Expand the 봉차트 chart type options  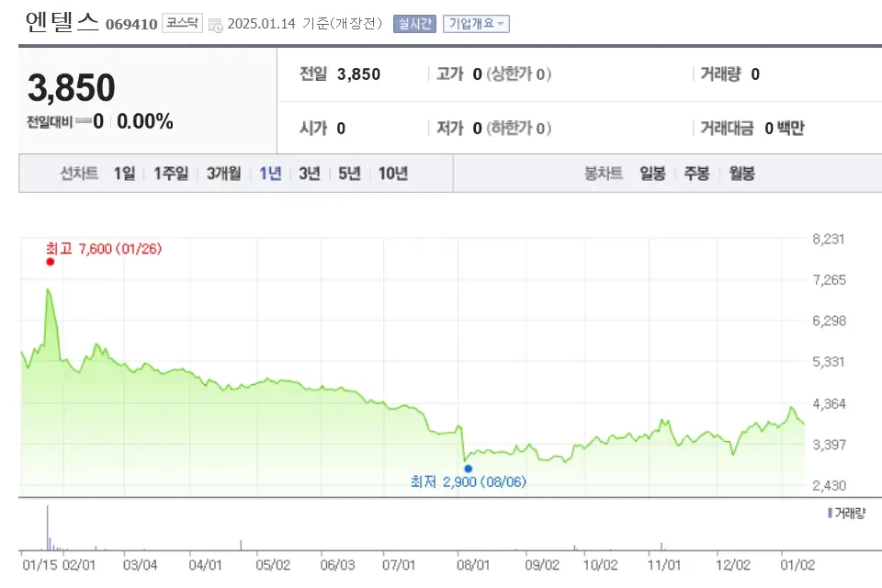click(x=602, y=173)
